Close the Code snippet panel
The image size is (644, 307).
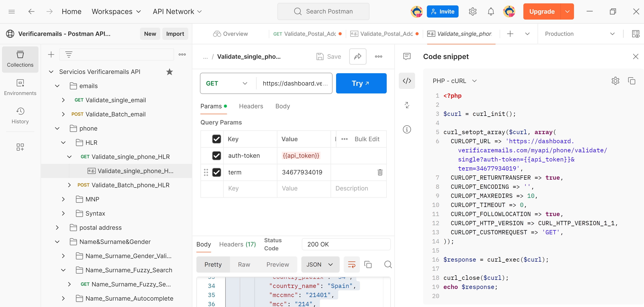pyautogui.click(x=636, y=57)
